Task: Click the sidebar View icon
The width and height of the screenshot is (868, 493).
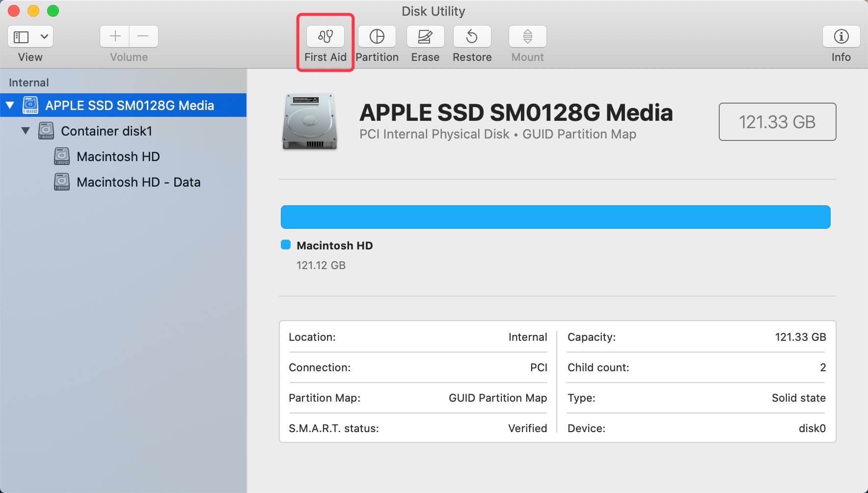Action: coord(20,36)
